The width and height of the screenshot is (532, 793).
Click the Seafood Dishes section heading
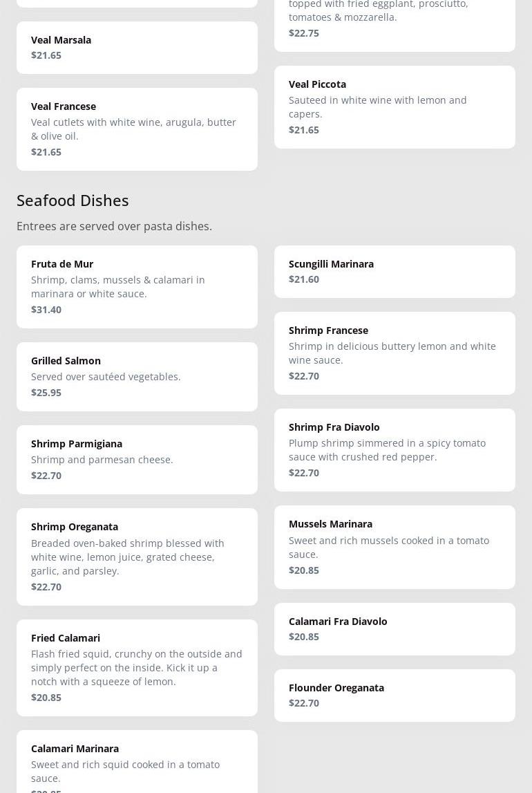[73, 200]
